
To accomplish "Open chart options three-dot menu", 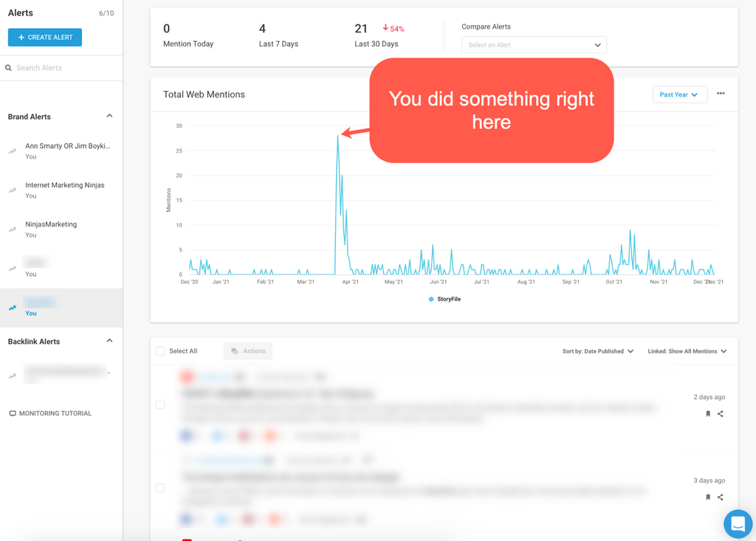I will pos(721,94).
